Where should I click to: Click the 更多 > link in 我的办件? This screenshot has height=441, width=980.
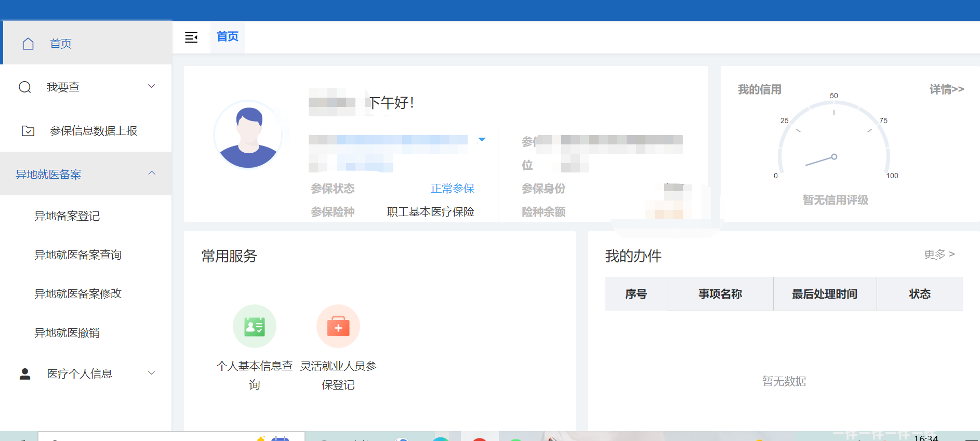pos(938,255)
